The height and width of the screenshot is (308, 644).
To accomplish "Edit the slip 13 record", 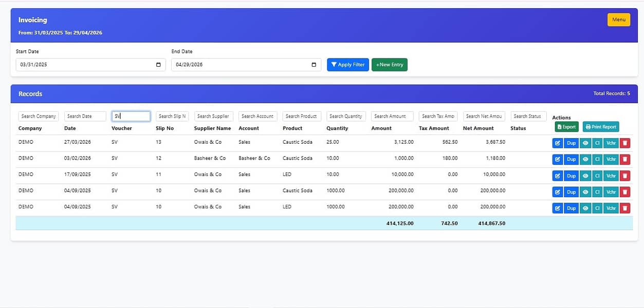I will tap(558, 143).
